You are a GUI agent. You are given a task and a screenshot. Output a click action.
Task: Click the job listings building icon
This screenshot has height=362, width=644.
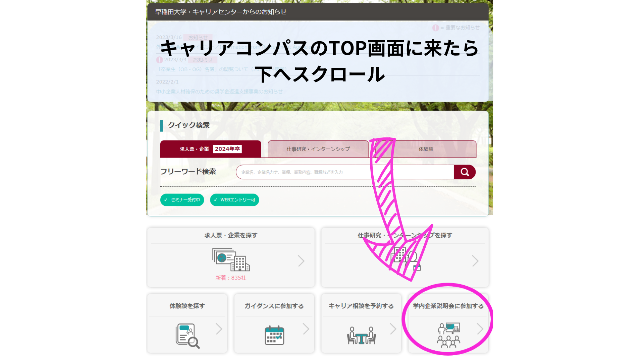(231, 259)
